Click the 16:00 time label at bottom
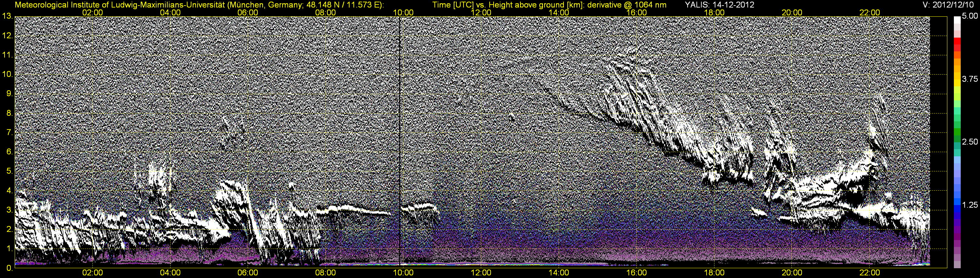This screenshot has height=278, width=980. coord(636,273)
